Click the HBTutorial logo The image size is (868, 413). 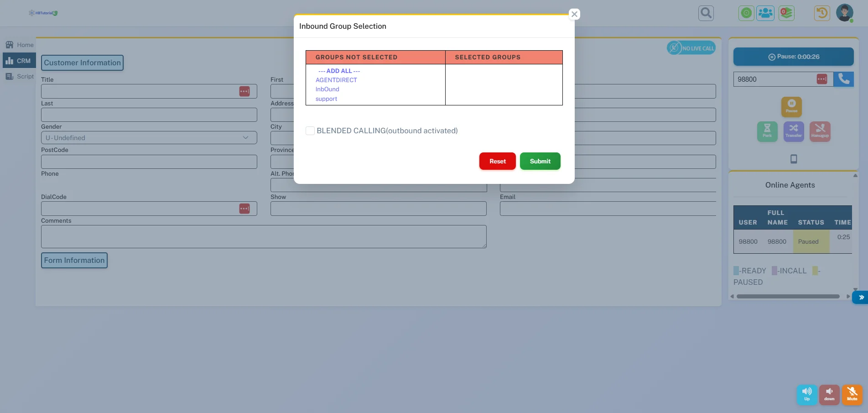coord(43,13)
